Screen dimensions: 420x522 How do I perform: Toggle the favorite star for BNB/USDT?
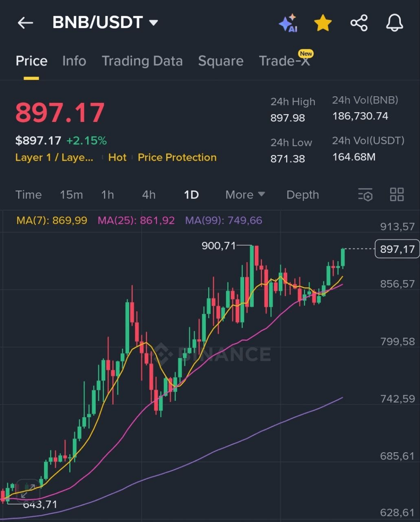[x=323, y=23]
